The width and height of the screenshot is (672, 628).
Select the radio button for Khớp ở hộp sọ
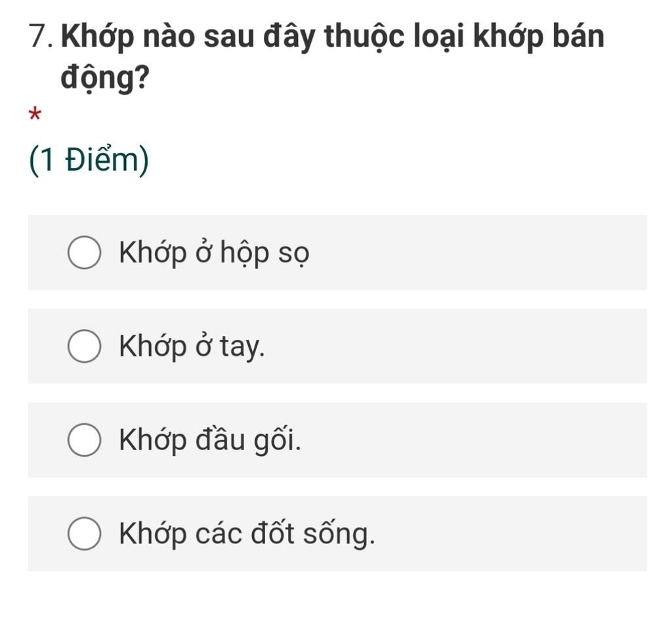coord(85,253)
